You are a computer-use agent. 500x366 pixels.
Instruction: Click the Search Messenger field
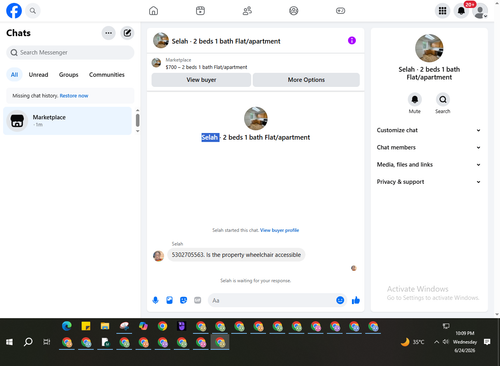point(70,53)
